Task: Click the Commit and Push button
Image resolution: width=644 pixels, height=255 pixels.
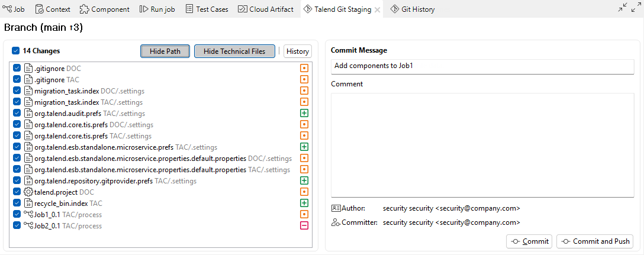Action: (x=595, y=241)
